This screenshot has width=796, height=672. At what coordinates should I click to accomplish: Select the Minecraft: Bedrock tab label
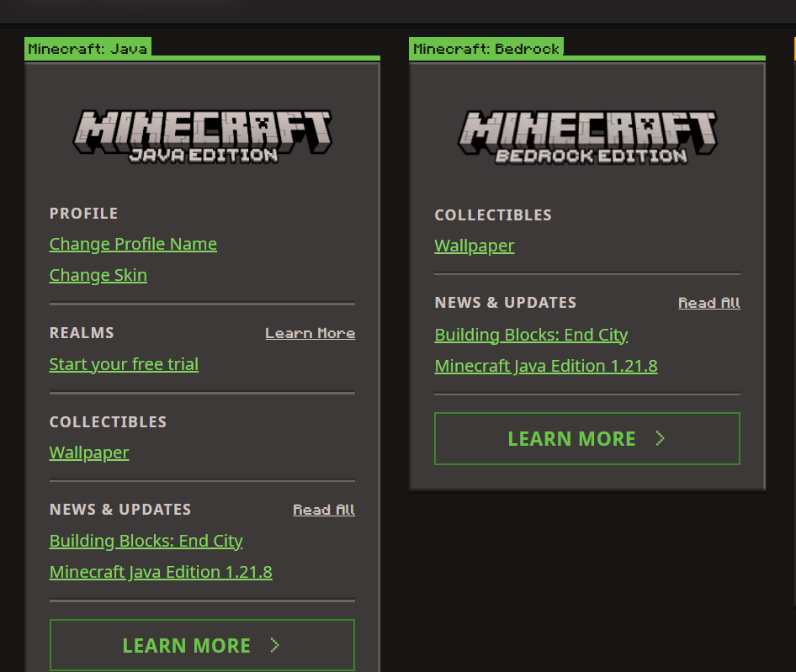(486, 49)
